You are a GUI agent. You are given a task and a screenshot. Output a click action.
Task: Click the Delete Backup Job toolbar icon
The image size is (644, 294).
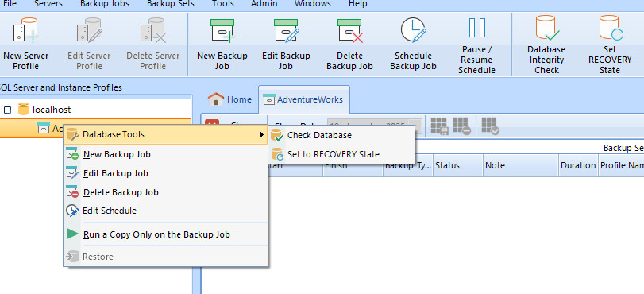click(350, 30)
